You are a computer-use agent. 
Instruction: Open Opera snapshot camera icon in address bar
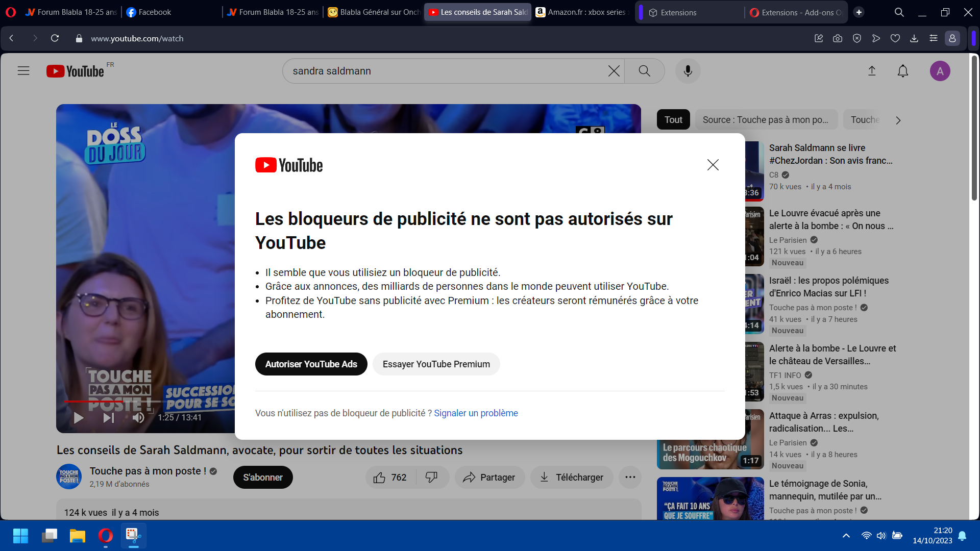click(x=838, y=38)
